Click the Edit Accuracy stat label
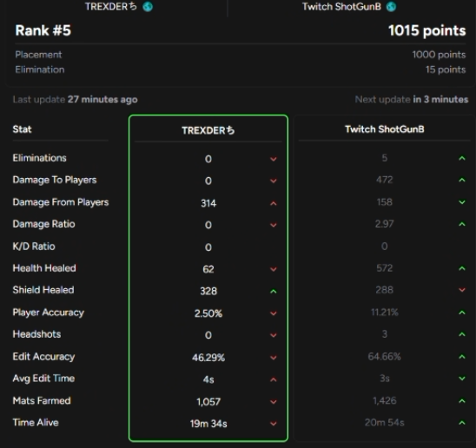This screenshot has width=476, height=448. pos(43,357)
